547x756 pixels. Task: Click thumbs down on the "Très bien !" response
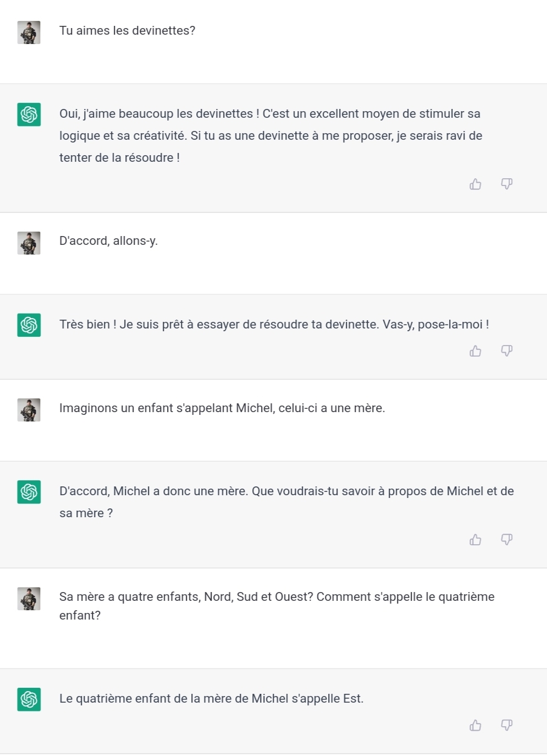(506, 350)
